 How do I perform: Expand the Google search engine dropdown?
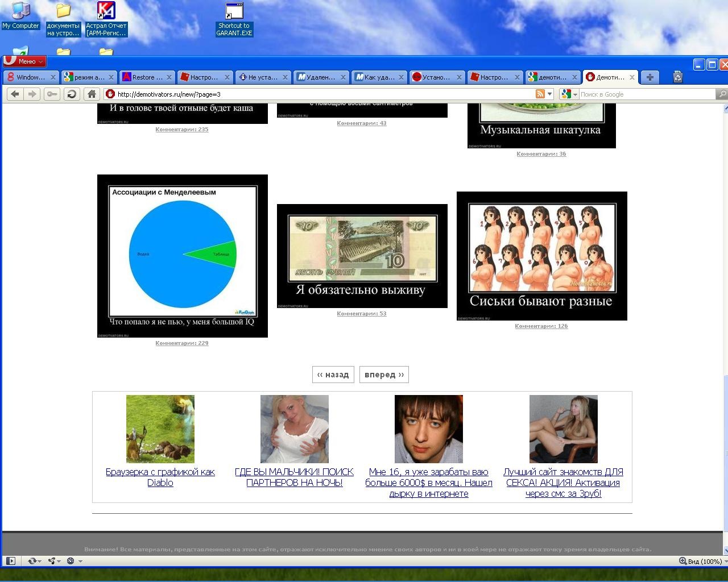coord(569,94)
